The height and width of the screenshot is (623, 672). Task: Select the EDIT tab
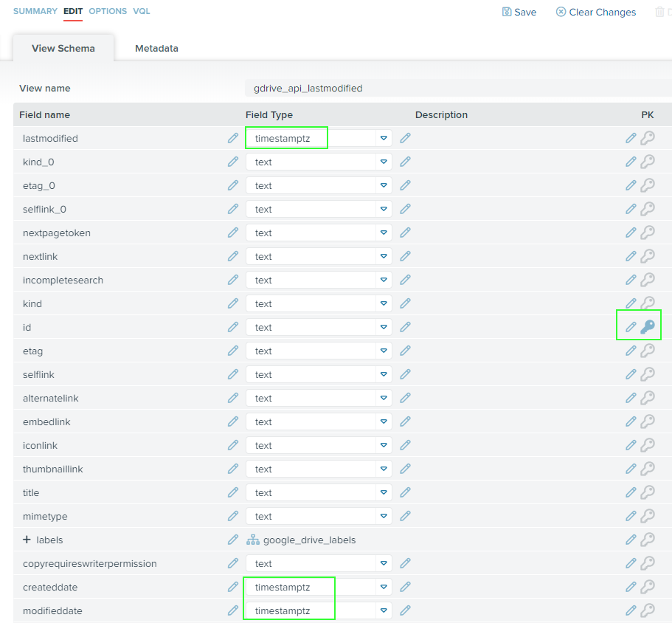click(x=73, y=11)
